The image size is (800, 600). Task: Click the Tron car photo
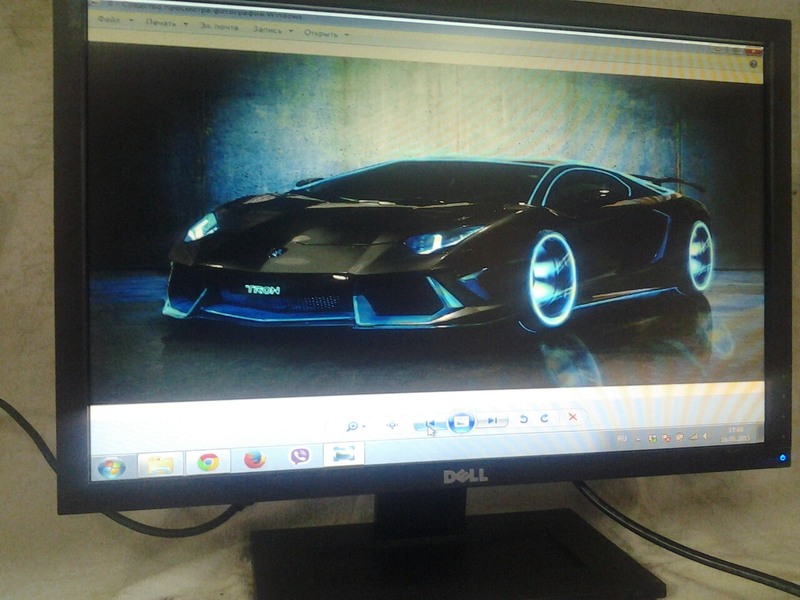coord(426,224)
